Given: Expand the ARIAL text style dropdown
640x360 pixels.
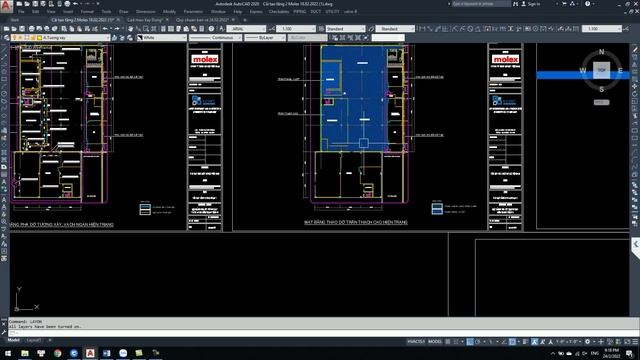Looking at the screenshot, I should pyautogui.click(x=263, y=29).
